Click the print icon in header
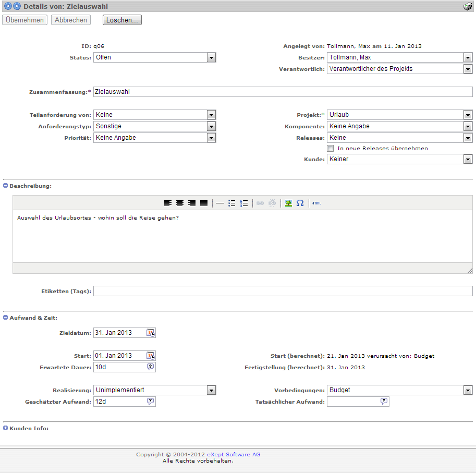The width and height of the screenshot is (476, 473). [x=467, y=7]
